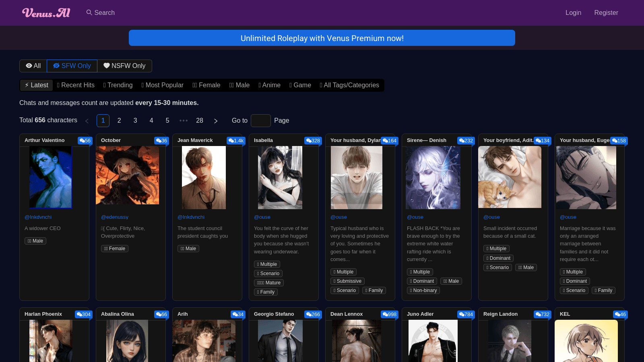This screenshot has height=362, width=644.
Task: Jump to page 2
Action: click(x=119, y=121)
